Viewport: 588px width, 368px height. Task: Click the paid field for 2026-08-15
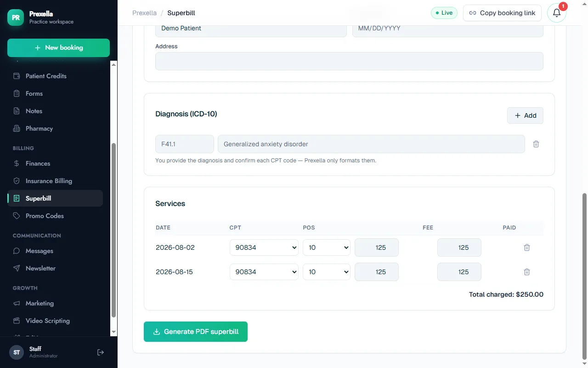coord(459,272)
